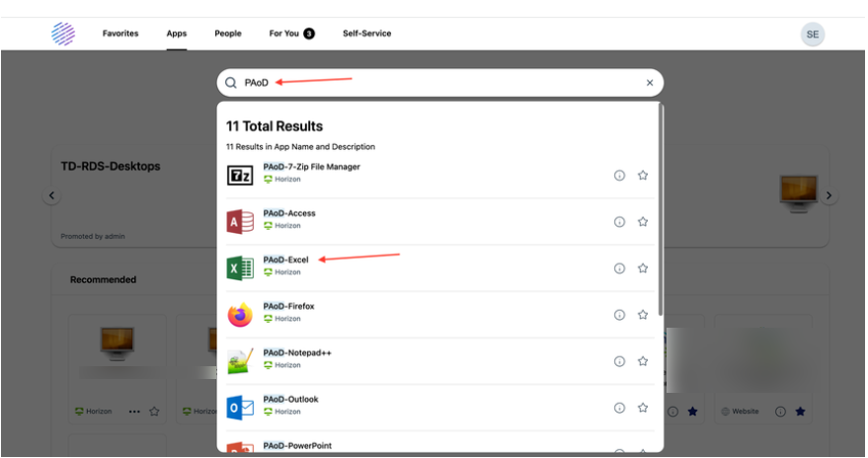Clear the search field text

coord(650,83)
